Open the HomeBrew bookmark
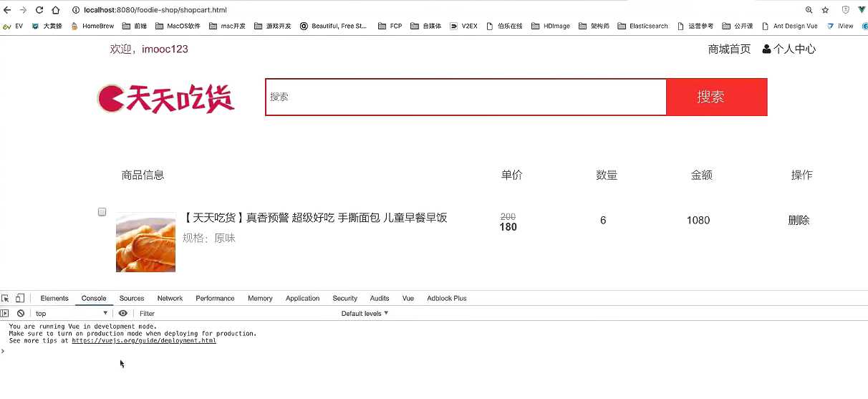The image size is (868, 399). click(x=92, y=26)
